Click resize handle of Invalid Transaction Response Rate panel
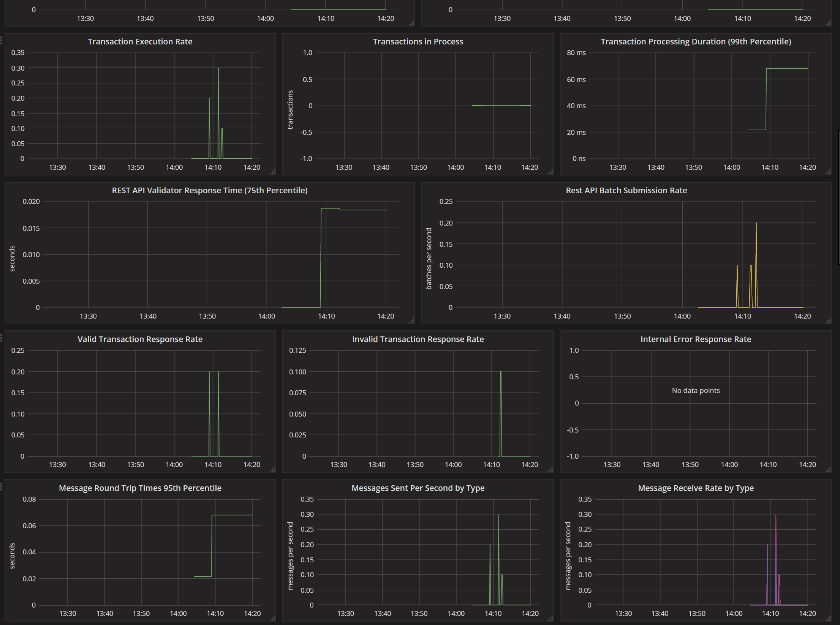Viewport: 840px width, 625px height. tap(550, 470)
